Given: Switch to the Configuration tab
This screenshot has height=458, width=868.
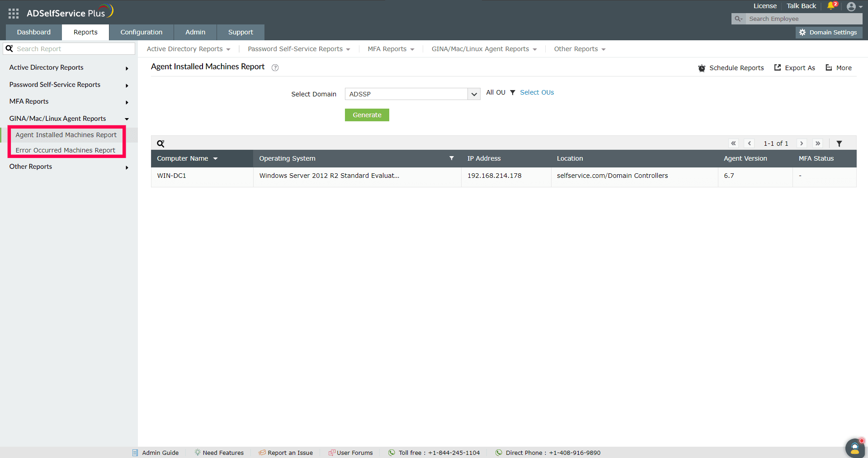Looking at the screenshot, I should pos(142,32).
